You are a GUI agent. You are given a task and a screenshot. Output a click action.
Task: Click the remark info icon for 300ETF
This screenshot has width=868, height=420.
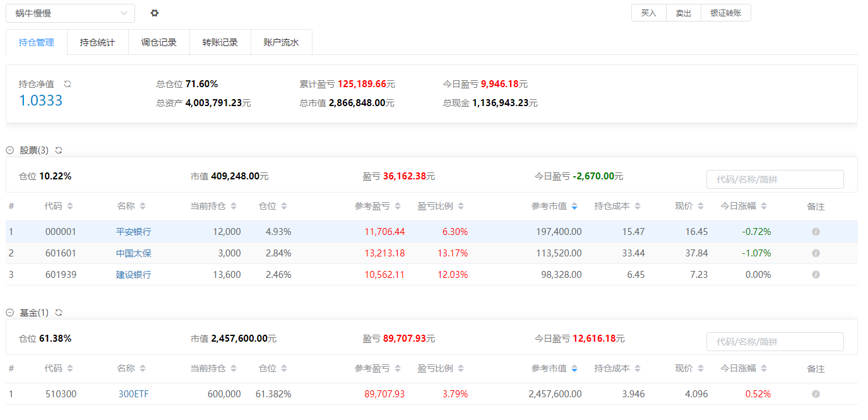[x=816, y=394]
